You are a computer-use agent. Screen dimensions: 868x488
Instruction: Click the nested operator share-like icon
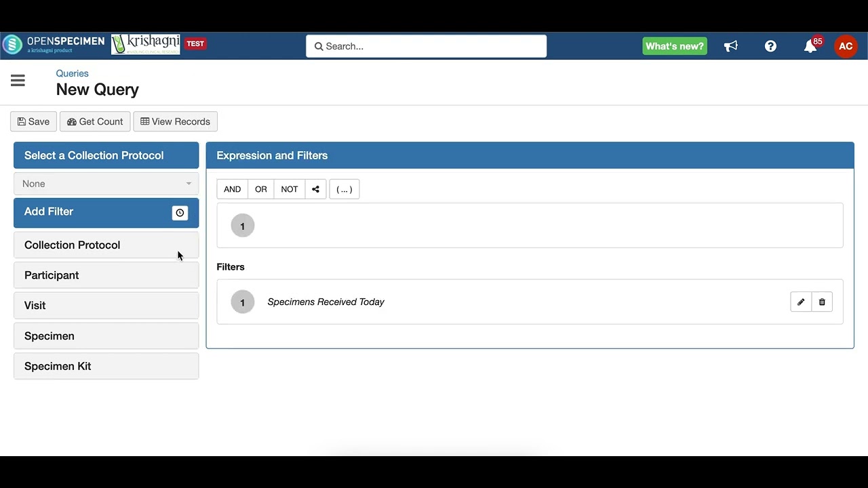315,189
